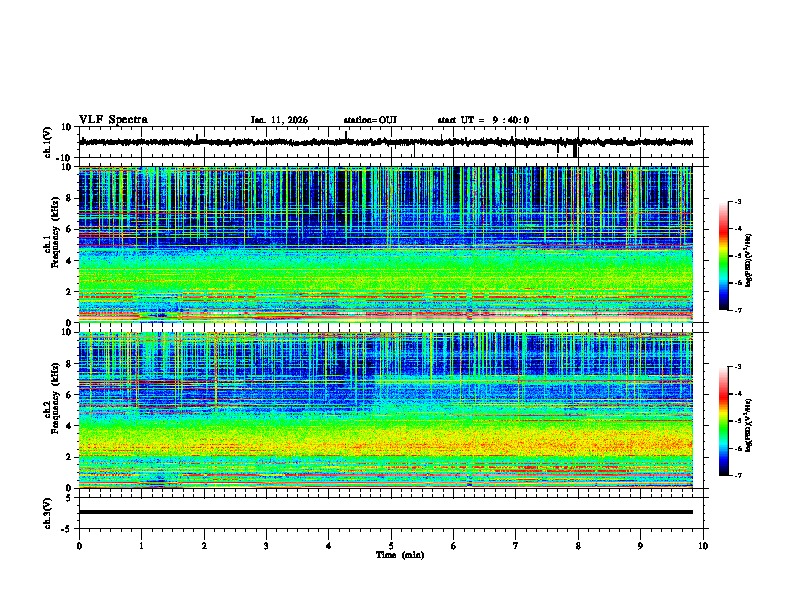Click the '8' kHz tick of ch.2 spectrogram
792x612 pixels.
pyautogui.click(x=70, y=364)
